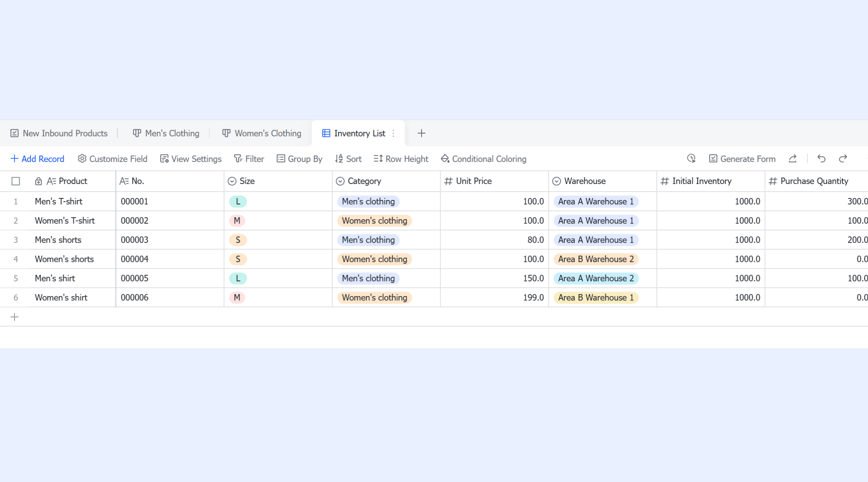Click Area B Warehouse 1 tag

tap(596, 298)
